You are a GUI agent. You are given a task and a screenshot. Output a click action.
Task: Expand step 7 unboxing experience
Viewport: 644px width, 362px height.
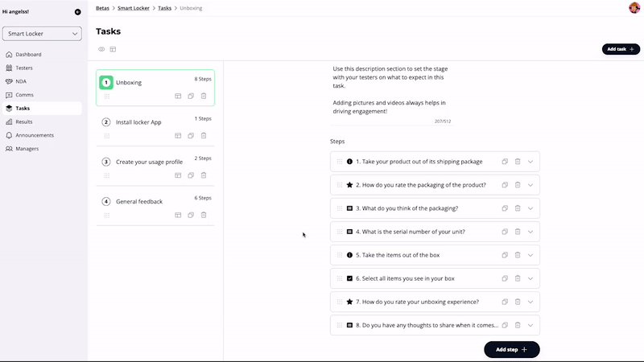[530, 302]
